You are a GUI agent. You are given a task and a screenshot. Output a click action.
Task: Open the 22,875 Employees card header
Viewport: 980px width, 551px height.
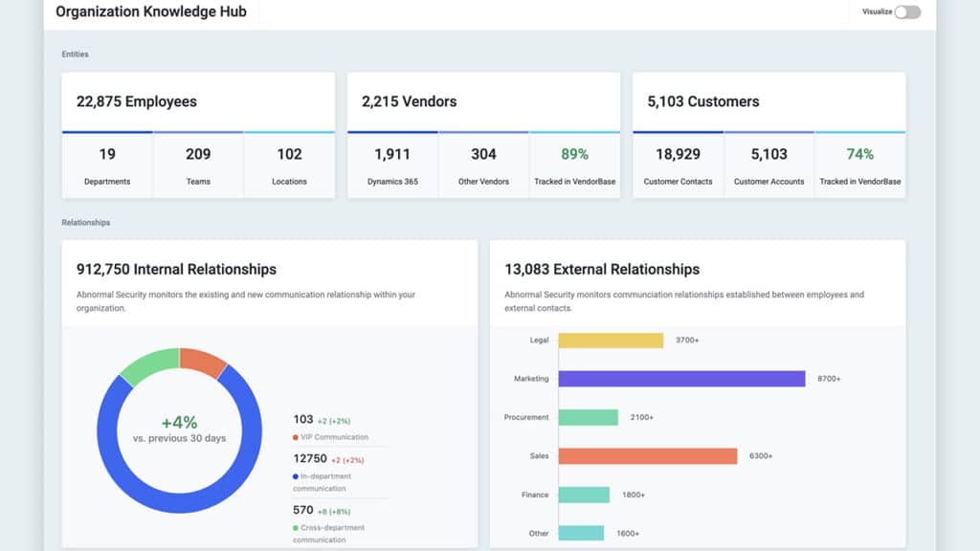pos(198,101)
